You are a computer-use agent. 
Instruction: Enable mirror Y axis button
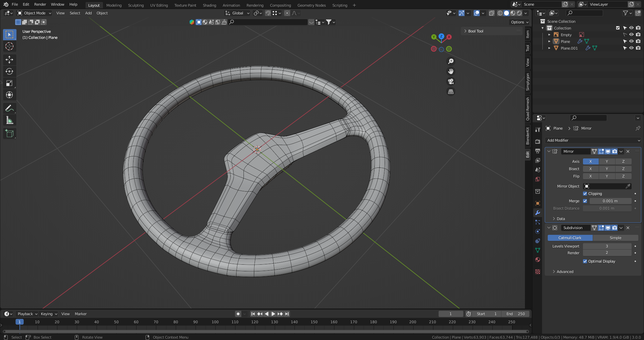tap(606, 161)
